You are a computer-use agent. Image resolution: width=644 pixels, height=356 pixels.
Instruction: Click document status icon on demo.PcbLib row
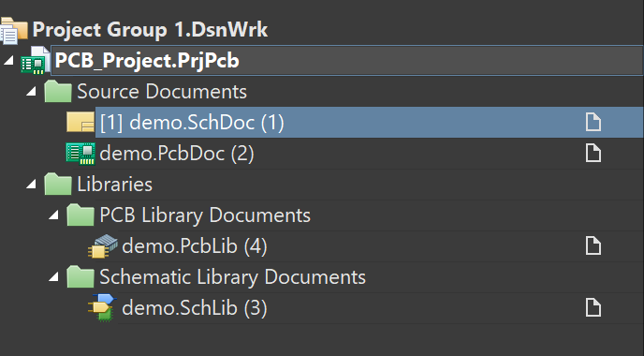[593, 245]
